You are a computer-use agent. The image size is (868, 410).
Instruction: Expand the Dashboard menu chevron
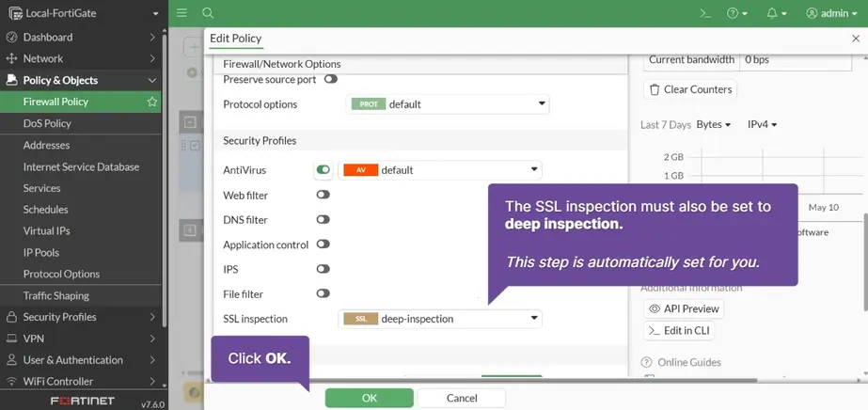[152, 37]
